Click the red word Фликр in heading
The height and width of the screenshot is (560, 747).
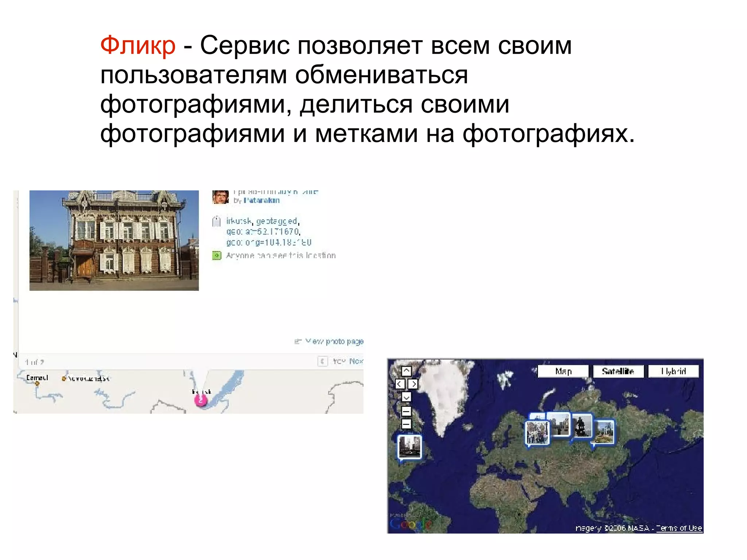pyautogui.click(x=138, y=46)
